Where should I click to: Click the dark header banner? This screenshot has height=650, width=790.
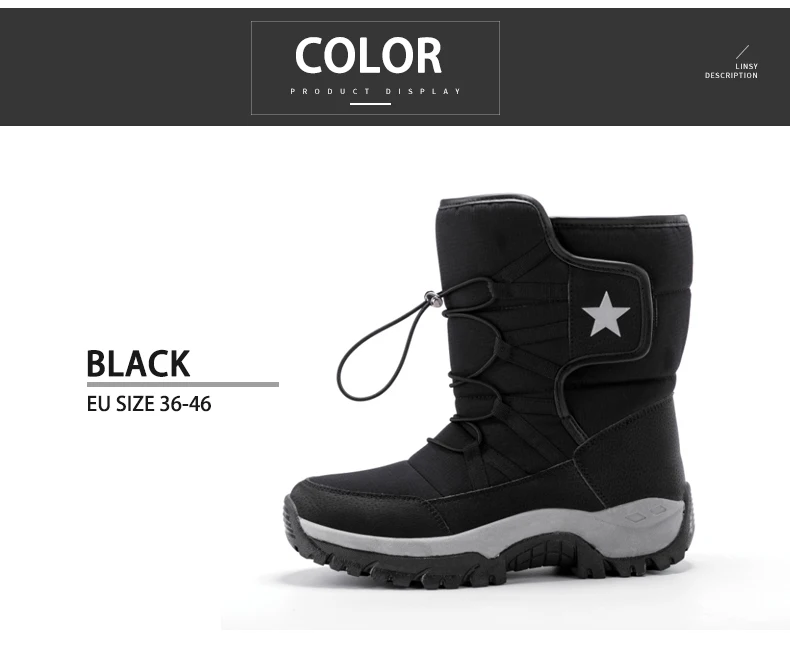click(x=395, y=67)
